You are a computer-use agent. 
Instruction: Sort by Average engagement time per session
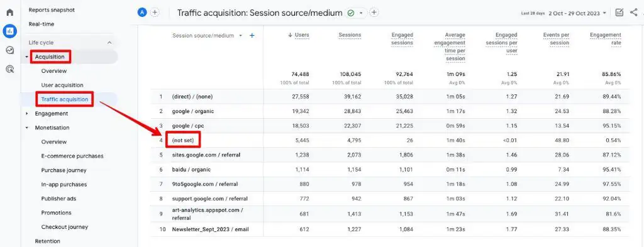(449, 47)
